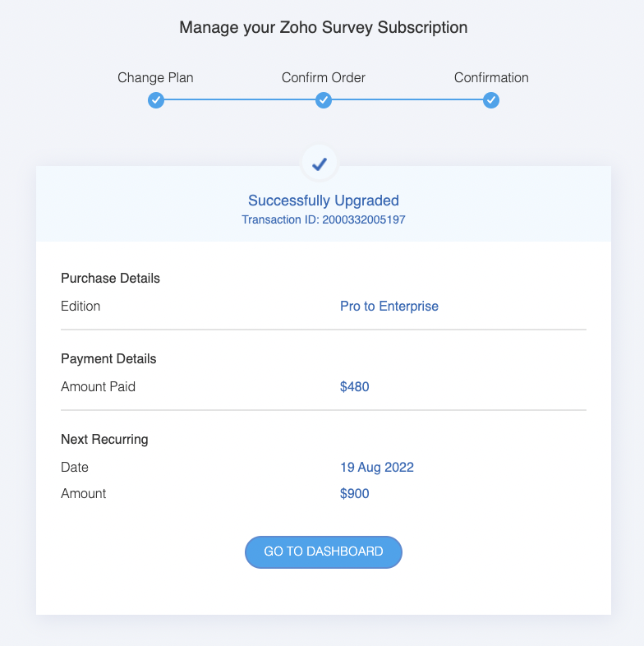The height and width of the screenshot is (646, 644).
Task: Click the large success checkmark badge
Action: [320, 163]
